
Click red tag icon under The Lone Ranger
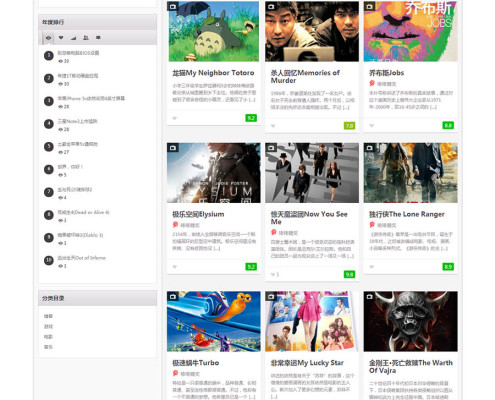click(372, 225)
